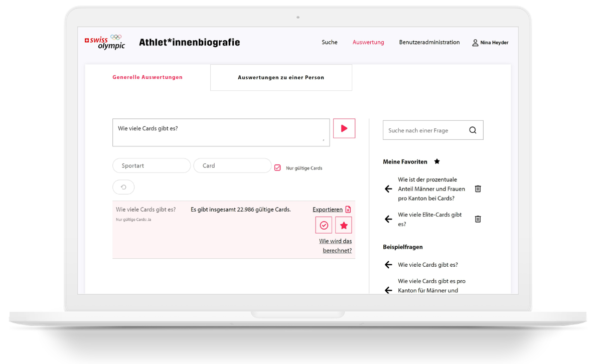Click the circled checkmark button in result
602x364 pixels.
[324, 226]
